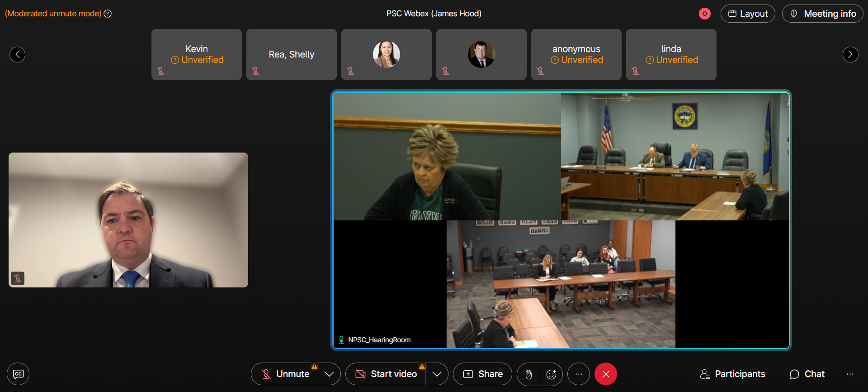Show previous participants with the left arrow
The width and height of the screenshot is (868, 392).
click(x=17, y=54)
